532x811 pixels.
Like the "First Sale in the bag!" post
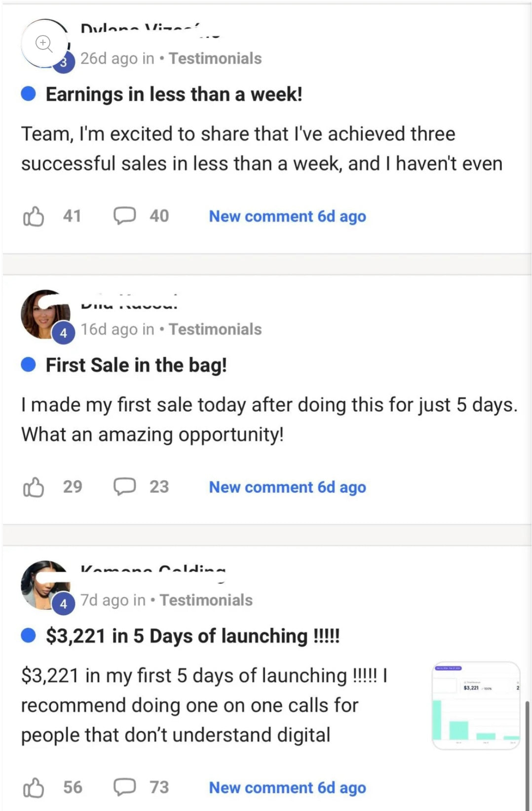pyautogui.click(x=34, y=487)
